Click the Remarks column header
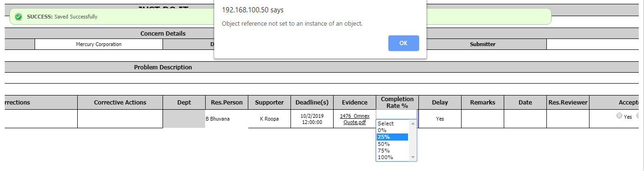The width and height of the screenshot is (644, 171). [x=482, y=102]
